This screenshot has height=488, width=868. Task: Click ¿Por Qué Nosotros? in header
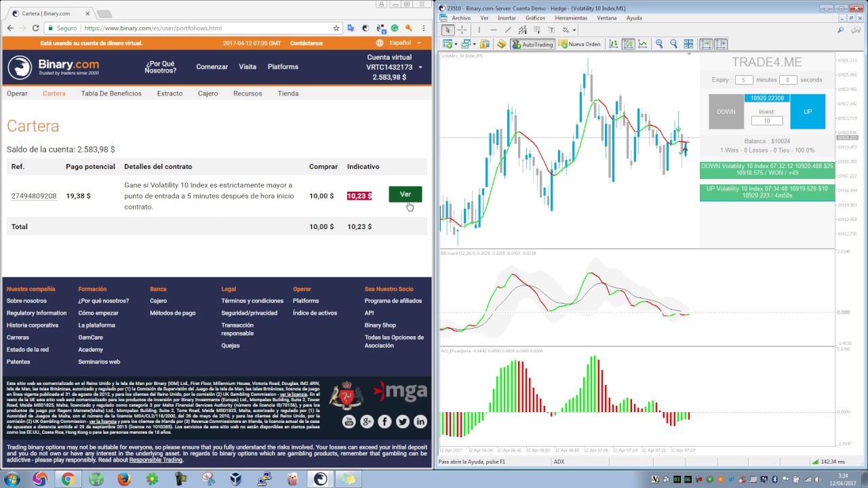click(x=160, y=67)
